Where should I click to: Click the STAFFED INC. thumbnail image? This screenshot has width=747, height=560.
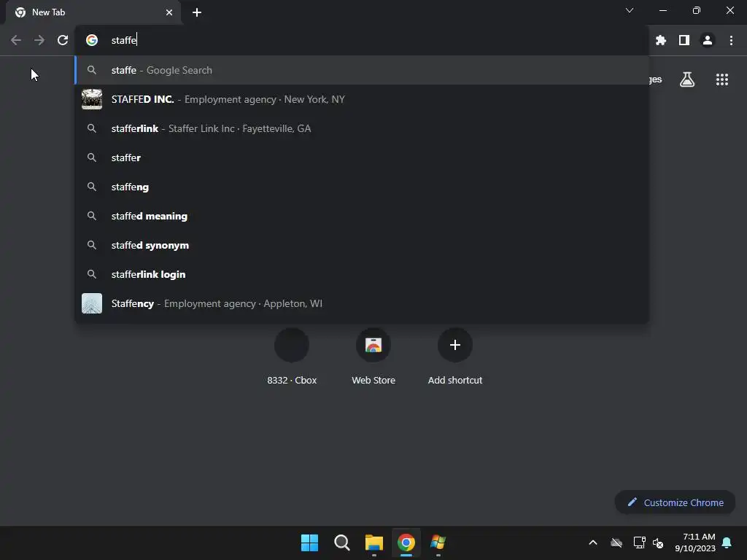[92, 99]
